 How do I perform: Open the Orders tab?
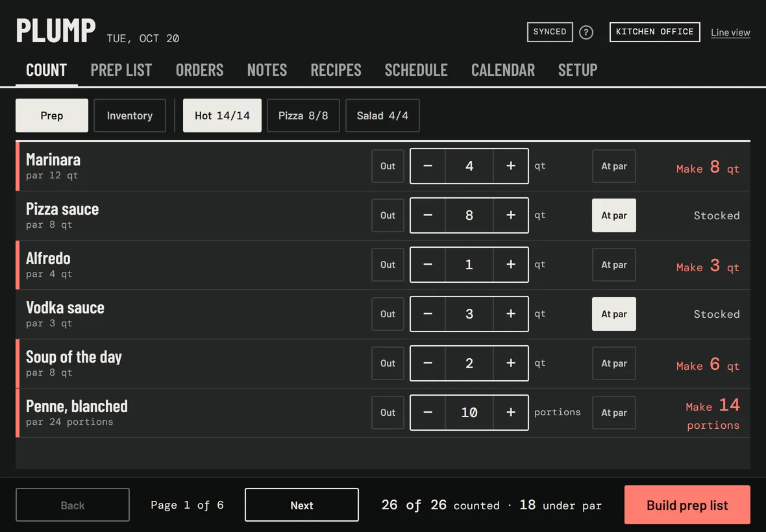pos(199,70)
